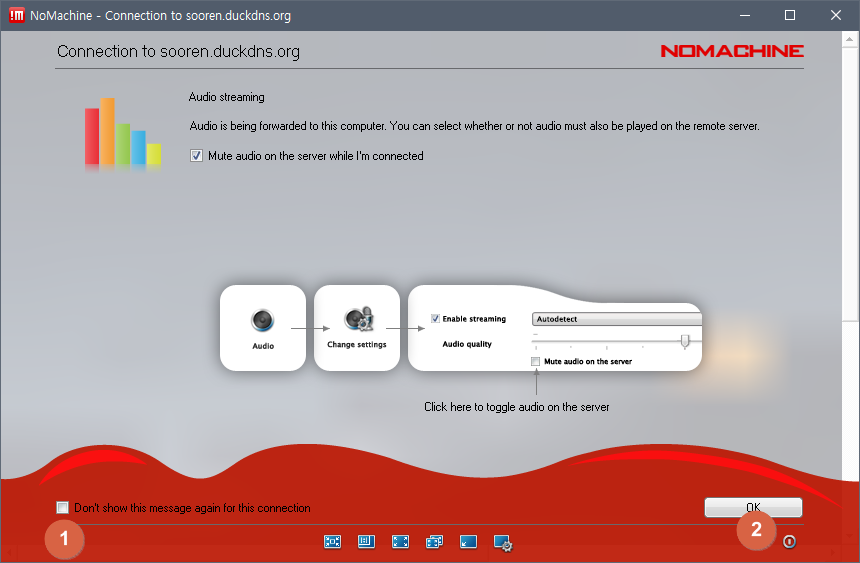Click "Connection to sooren.duckdns.org" header text
This screenshot has width=860, height=563.
pos(178,51)
